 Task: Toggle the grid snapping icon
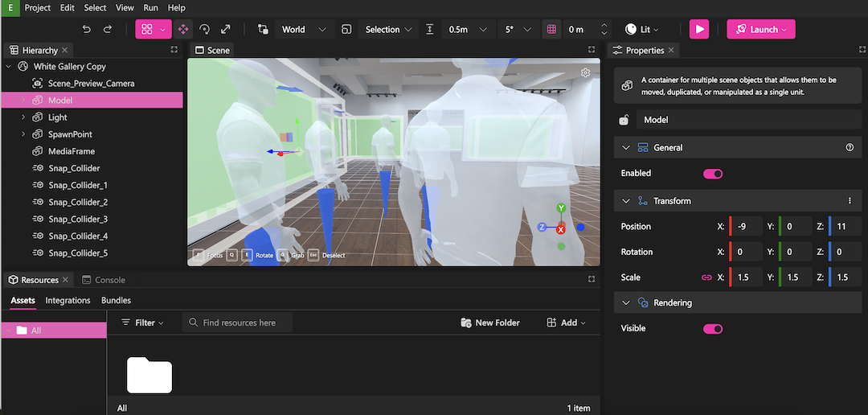551,29
